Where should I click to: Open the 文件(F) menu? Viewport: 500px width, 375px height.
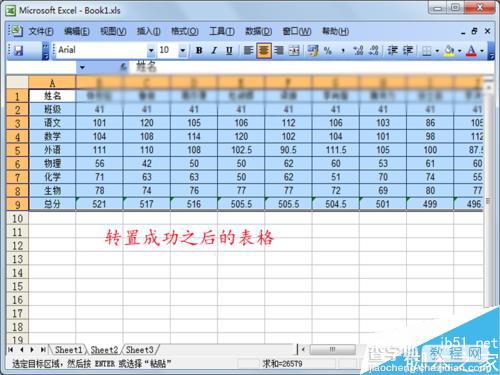pos(41,32)
